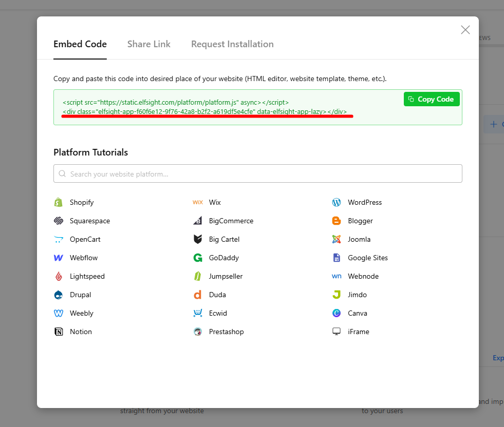This screenshot has height=427, width=504.
Task: Open the Wix tutorial link
Action: point(215,202)
